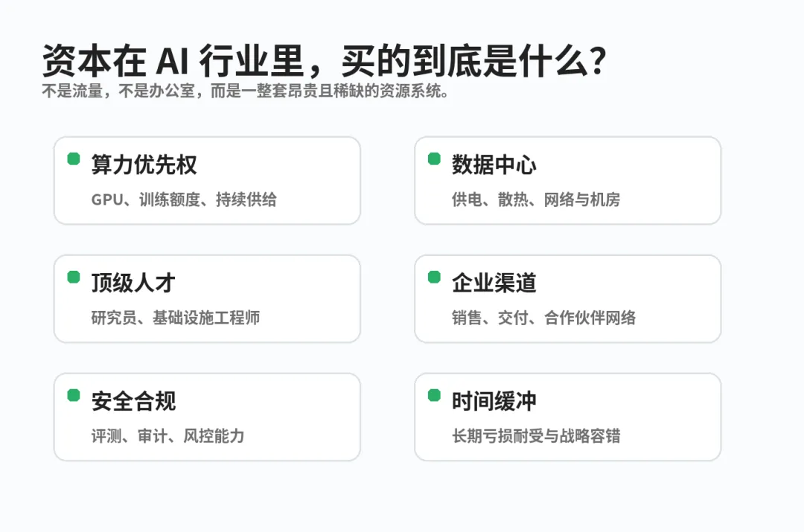The width and height of the screenshot is (804, 532).
Task: Click the green dot beside 顶级人才
Action: point(74,278)
